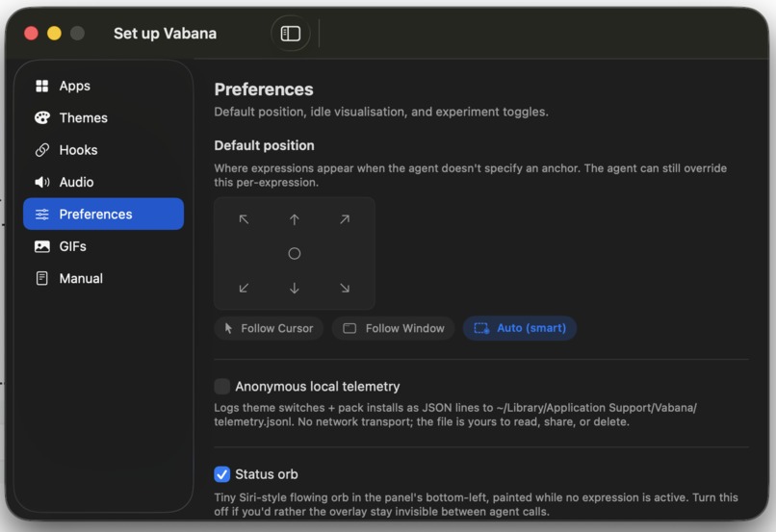Set default position to bottom-center arrow
776x532 pixels.
coord(295,289)
